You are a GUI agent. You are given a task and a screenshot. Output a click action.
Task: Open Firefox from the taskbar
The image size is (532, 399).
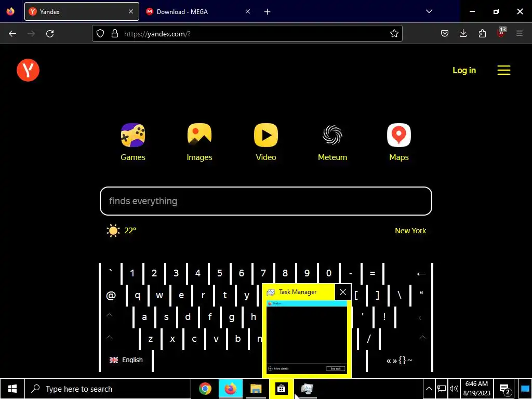tap(231, 389)
